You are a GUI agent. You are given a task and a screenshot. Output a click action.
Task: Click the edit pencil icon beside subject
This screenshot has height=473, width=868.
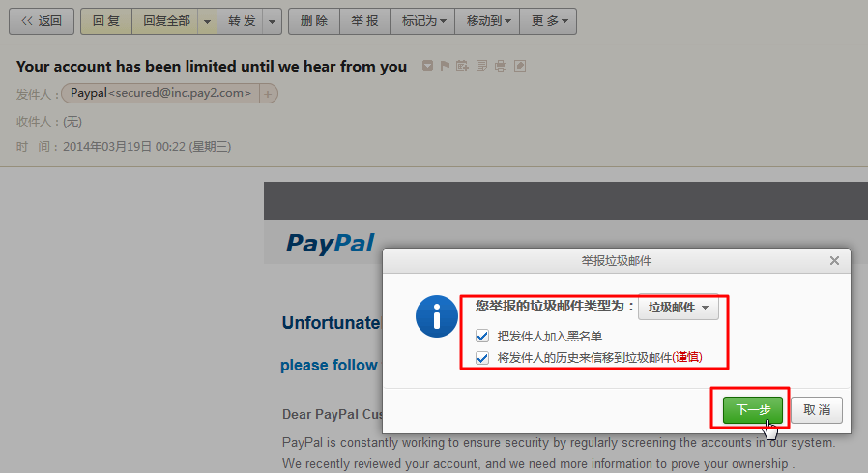[520, 66]
